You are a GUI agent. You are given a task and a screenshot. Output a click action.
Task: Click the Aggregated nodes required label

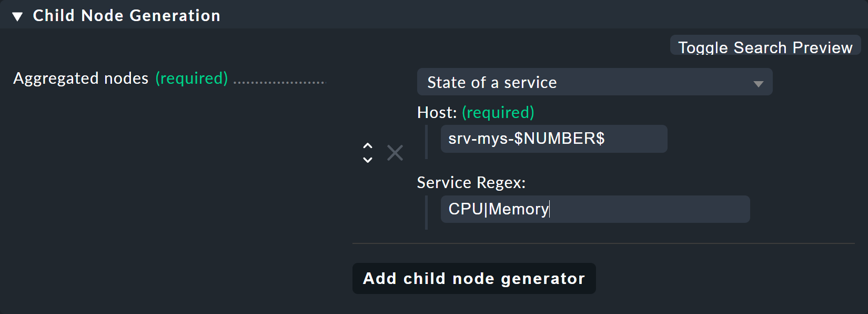(121, 79)
